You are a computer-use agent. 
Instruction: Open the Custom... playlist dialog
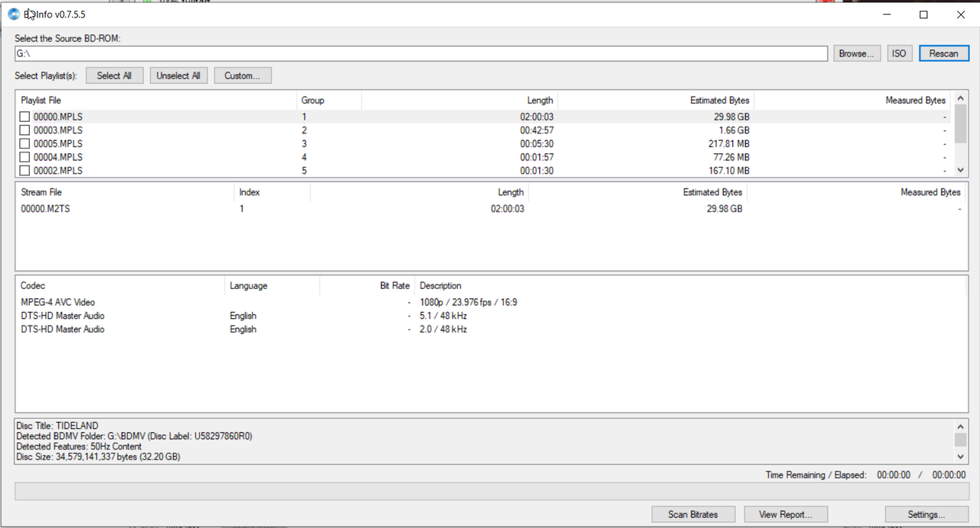point(243,76)
